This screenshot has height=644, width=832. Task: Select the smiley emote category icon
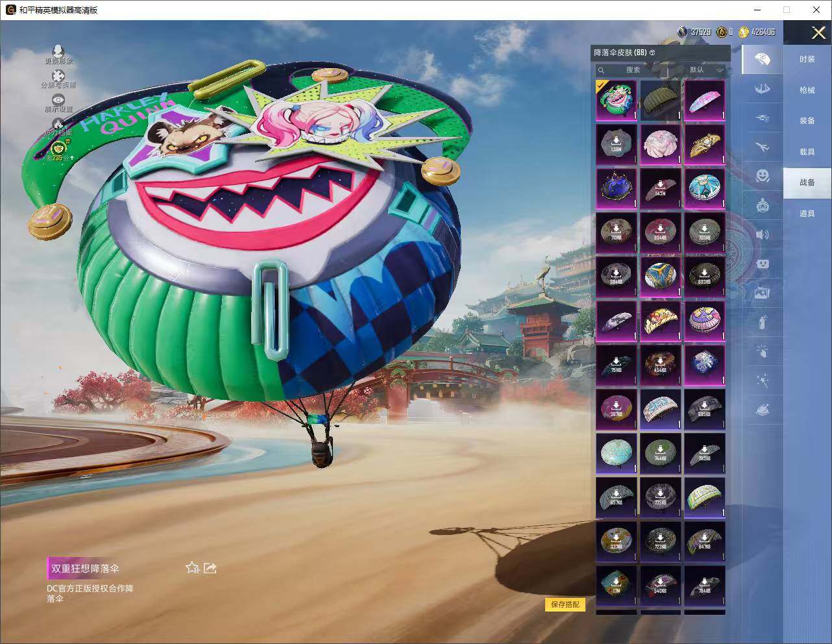pos(763,176)
